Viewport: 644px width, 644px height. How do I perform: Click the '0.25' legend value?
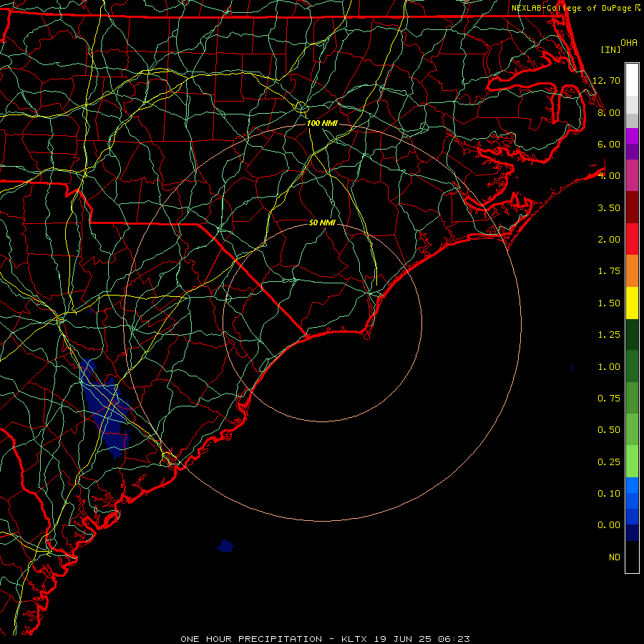609,462
